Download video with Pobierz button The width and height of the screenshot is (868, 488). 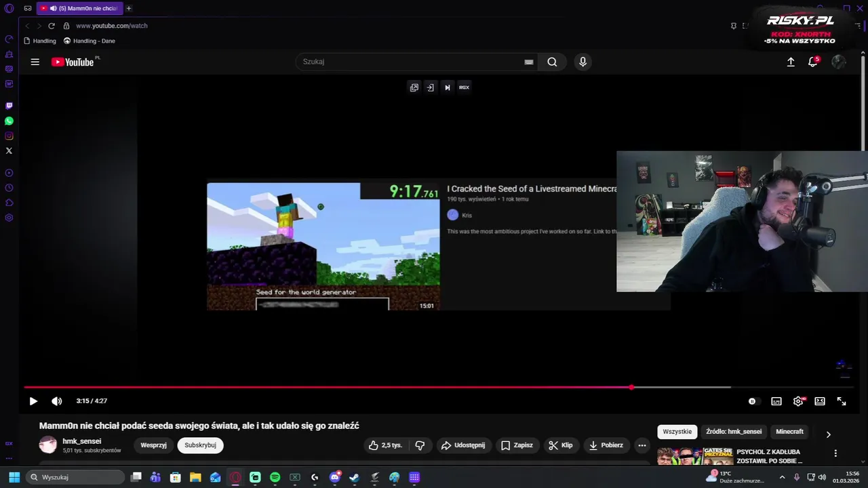606,445
